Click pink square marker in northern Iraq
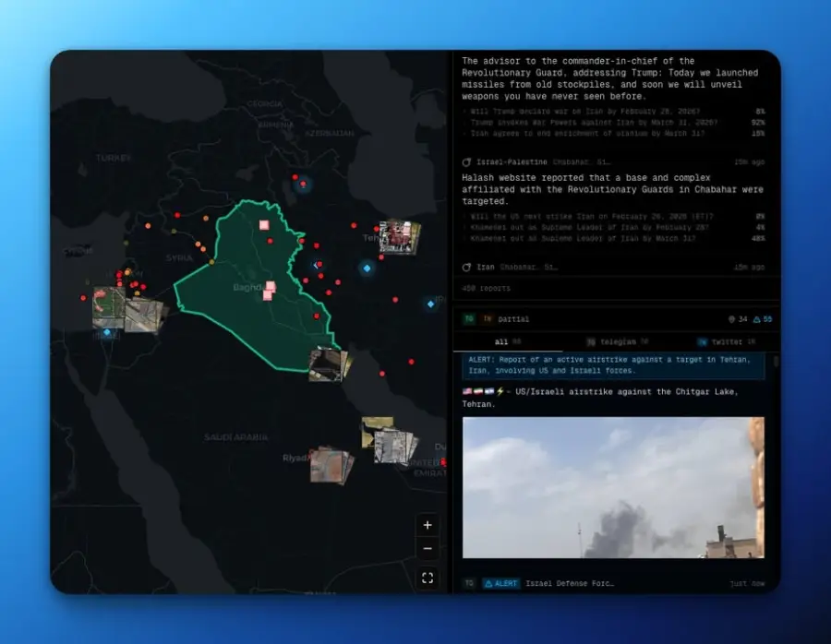The image size is (831, 644). click(x=264, y=225)
